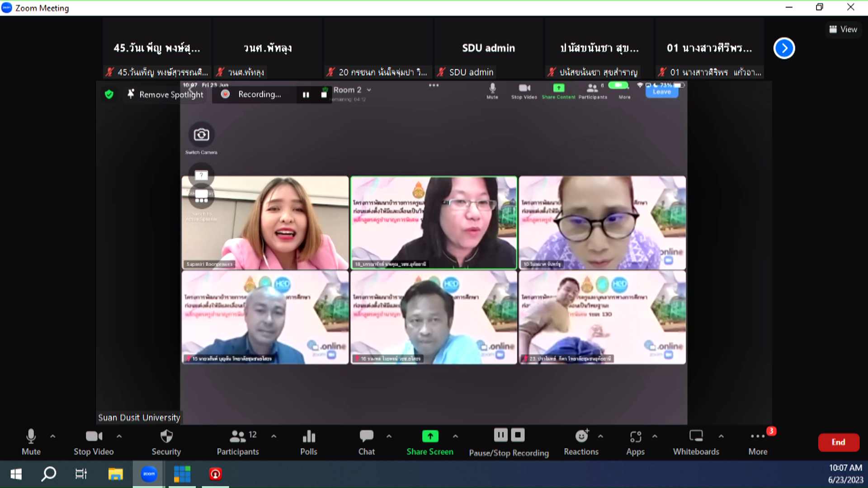
Task: Expand share options arrow beside Share Screen
Action: [x=455, y=436]
